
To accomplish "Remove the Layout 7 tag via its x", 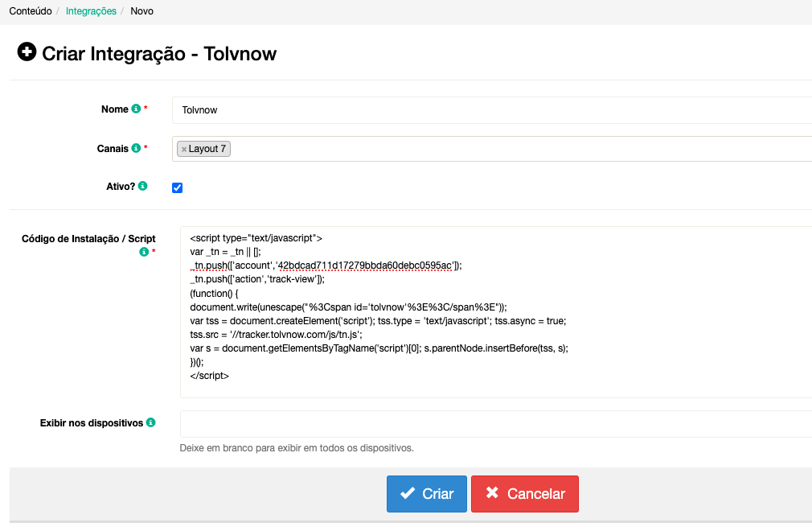I will [x=184, y=149].
